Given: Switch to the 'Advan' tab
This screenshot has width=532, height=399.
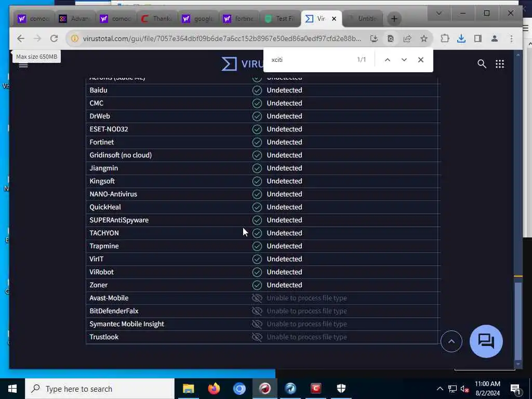Looking at the screenshot, I should (x=75, y=19).
